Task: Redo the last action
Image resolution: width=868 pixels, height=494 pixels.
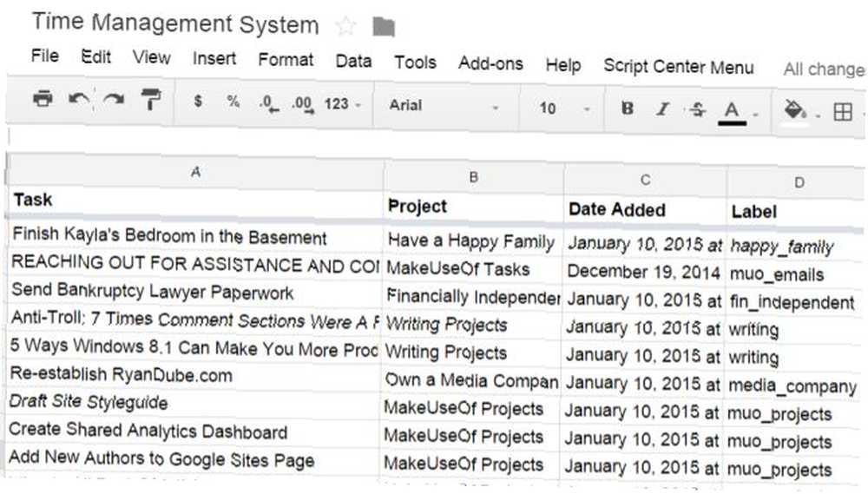Action: click(114, 100)
